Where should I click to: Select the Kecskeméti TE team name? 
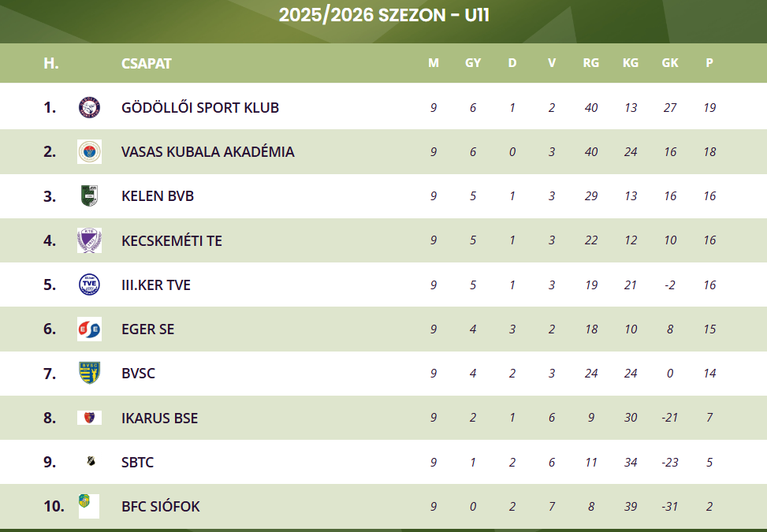coord(172,240)
